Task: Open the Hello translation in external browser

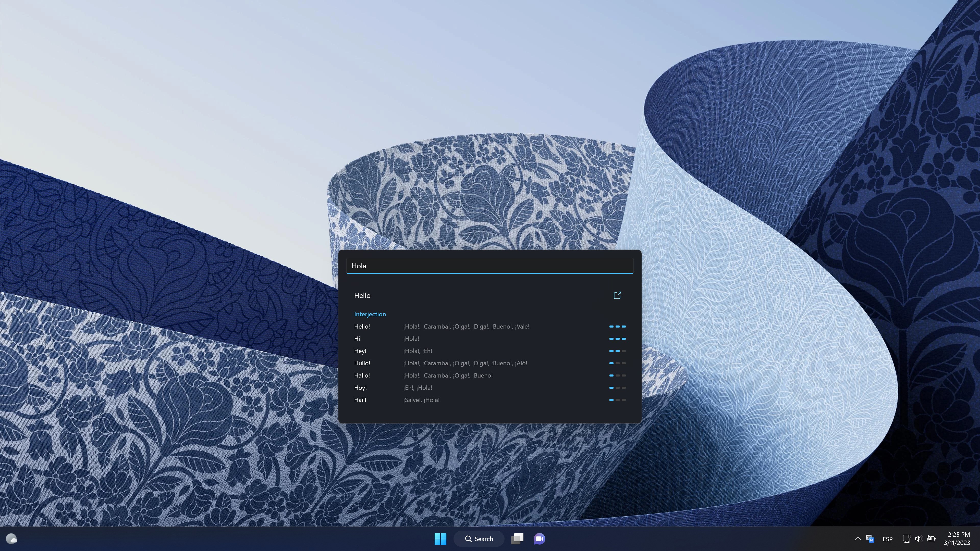Action: pyautogui.click(x=617, y=295)
